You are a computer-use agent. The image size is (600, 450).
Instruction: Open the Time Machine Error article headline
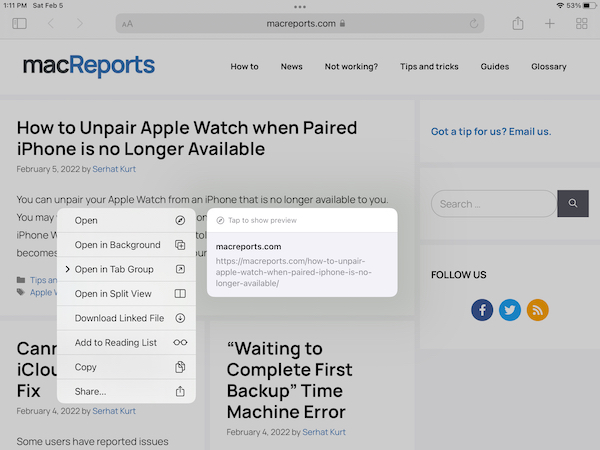290,380
